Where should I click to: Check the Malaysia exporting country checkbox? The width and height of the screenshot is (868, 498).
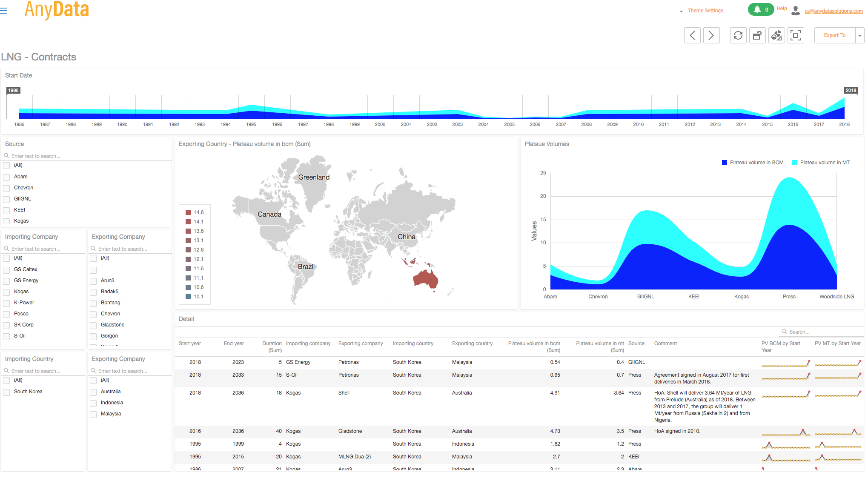[93, 414]
